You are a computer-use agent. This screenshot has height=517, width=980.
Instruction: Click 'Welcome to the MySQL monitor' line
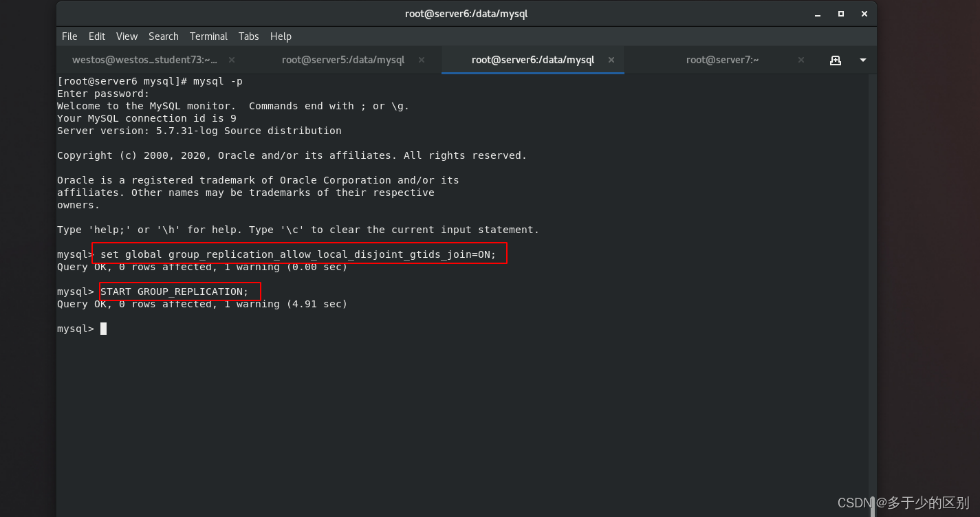pyautogui.click(x=233, y=106)
